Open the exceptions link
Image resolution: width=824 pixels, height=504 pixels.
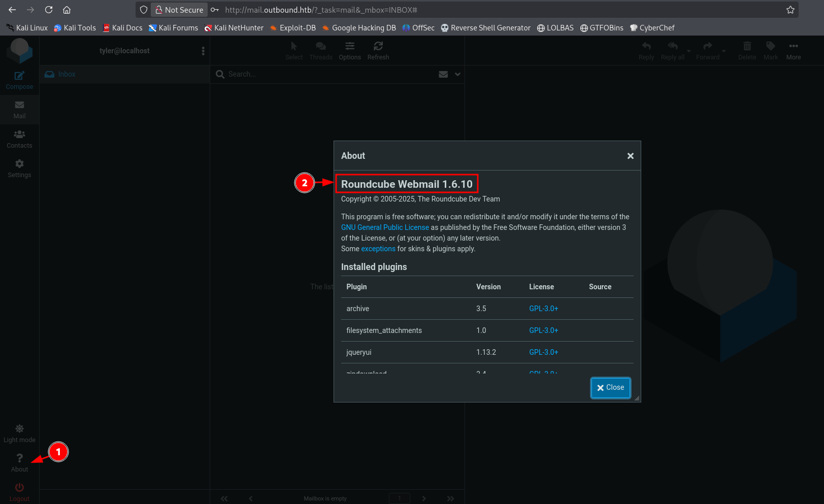click(x=378, y=249)
